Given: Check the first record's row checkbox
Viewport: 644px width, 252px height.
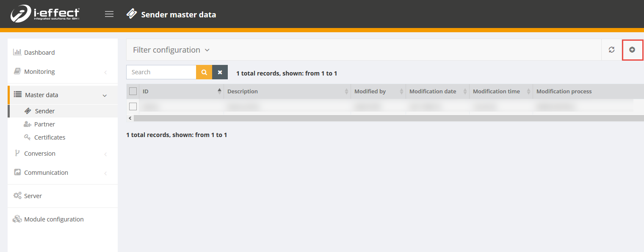Looking at the screenshot, I should pyautogui.click(x=133, y=106).
